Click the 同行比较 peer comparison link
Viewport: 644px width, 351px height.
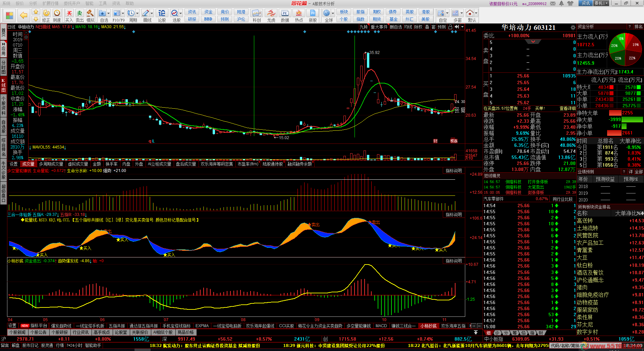[x=562, y=199]
